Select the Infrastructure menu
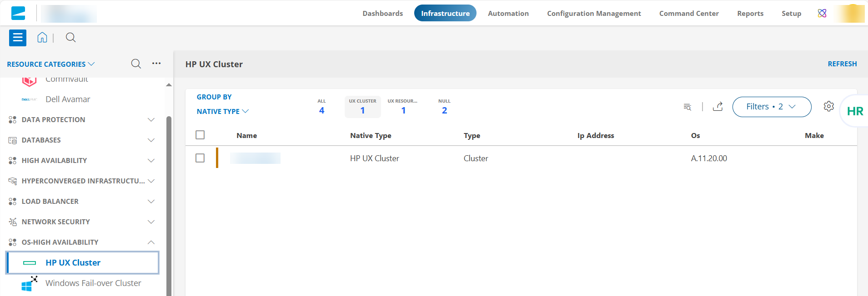This screenshot has width=868, height=296. 445,13
